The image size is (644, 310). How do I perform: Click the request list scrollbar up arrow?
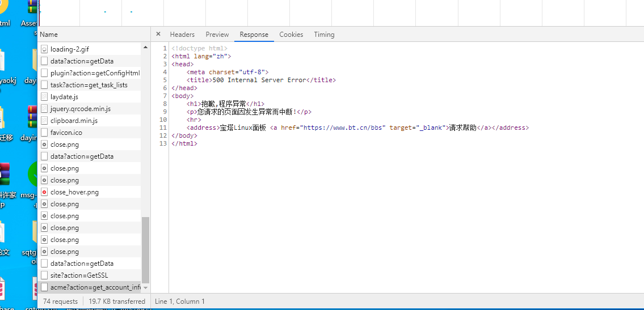(x=145, y=48)
